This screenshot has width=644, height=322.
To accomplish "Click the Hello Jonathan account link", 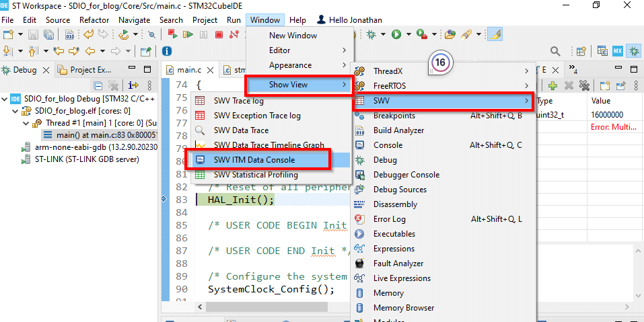I will 349,20.
